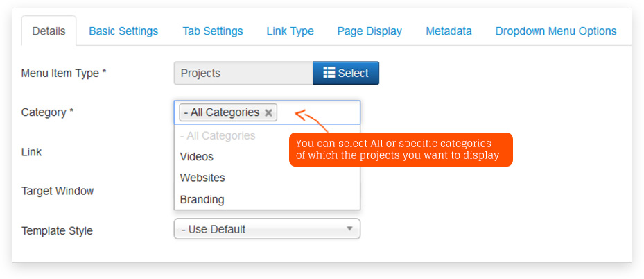Select the Details tab

coord(49,31)
